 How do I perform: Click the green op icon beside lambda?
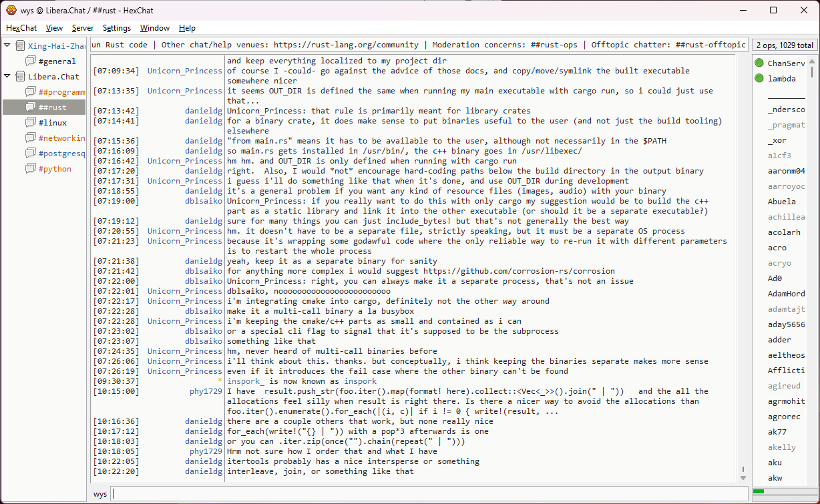click(759, 79)
